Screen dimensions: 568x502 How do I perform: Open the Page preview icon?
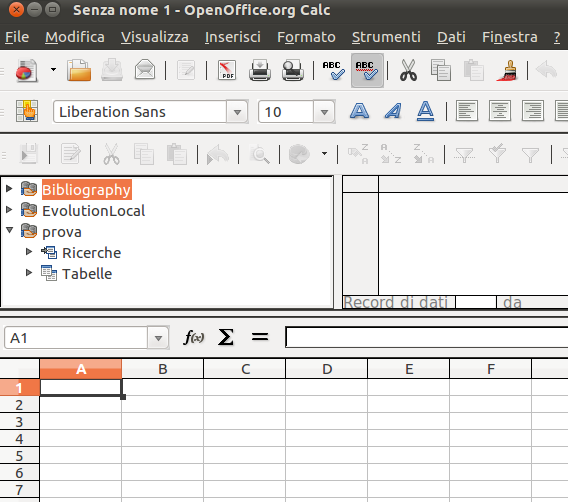[293, 70]
